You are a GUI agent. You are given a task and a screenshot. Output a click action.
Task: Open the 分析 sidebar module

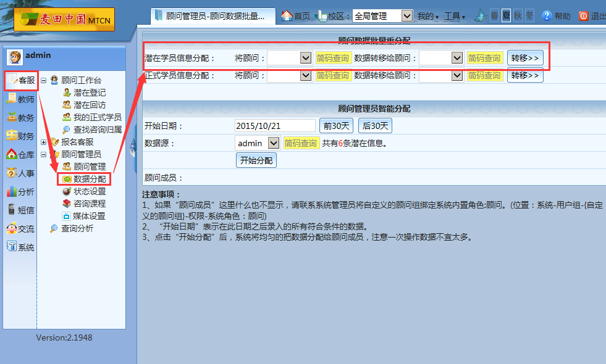(21, 191)
